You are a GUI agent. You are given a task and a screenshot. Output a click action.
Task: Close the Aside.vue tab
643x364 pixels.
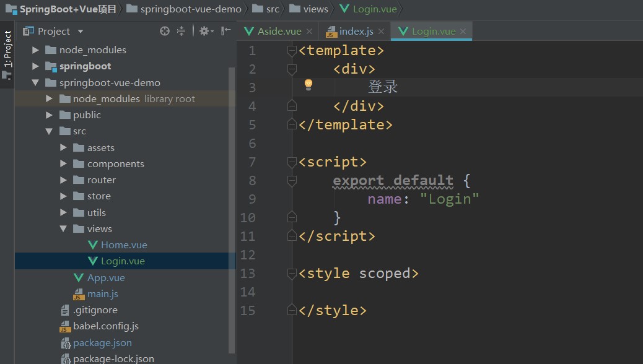(309, 32)
